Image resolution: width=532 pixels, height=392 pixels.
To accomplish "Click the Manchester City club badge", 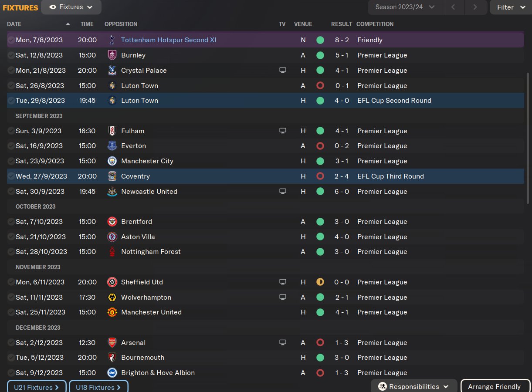I will pyautogui.click(x=112, y=161).
